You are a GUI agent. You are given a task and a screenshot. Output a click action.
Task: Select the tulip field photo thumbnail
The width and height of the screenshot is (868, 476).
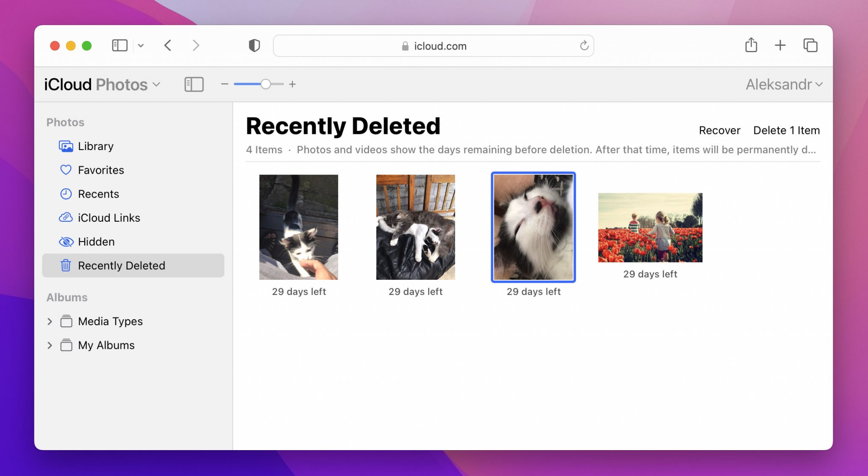tap(650, 228)
